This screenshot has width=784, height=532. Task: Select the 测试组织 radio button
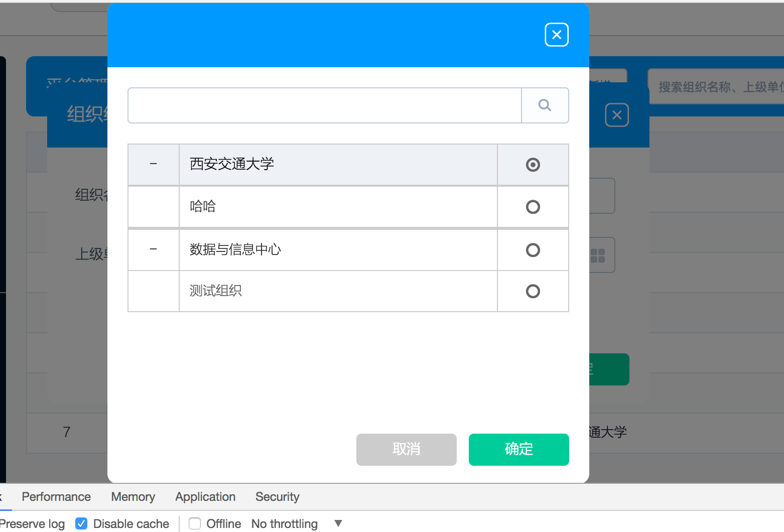[533, 291]
